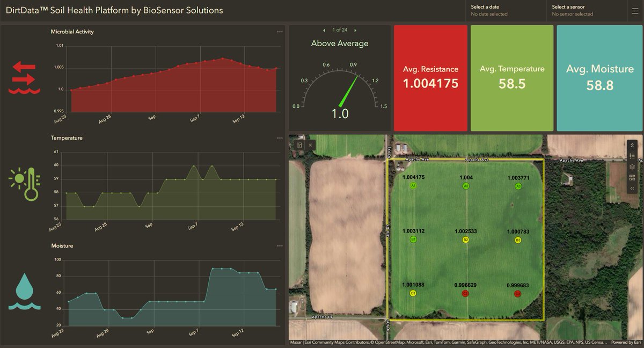Image resolution: width=644 pixels, height=348 pixels.
Task: Open the map legend list icon
Action: point(632,156)
